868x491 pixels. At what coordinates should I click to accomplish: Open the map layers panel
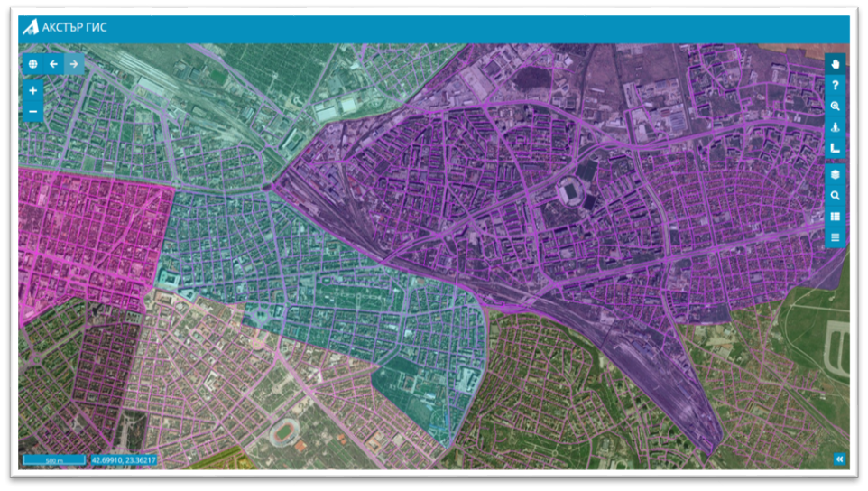coord(836,174)
